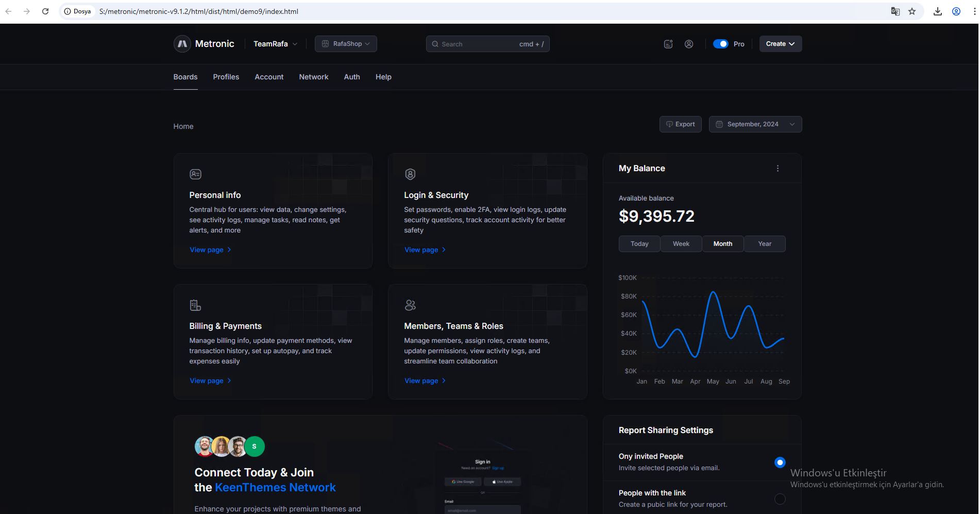Expand the TeamRafa dropdown
This screenshot has width=980, height=514.
pos(275,44)
